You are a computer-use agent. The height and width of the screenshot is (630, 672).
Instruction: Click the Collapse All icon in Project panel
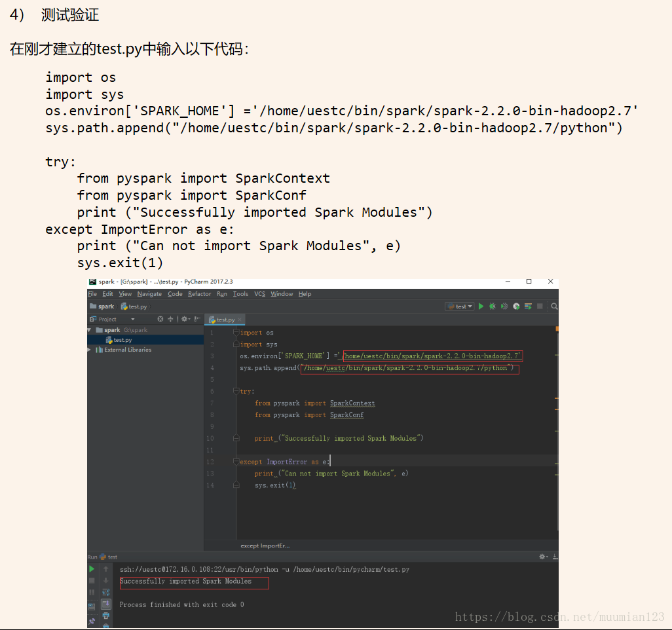[x=170, y=319]
